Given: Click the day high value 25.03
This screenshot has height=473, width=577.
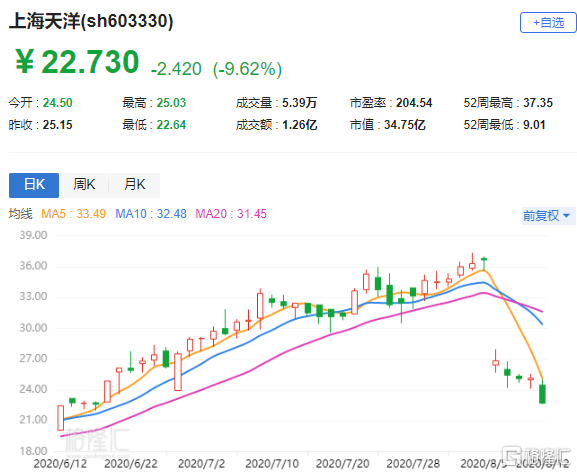Looking at the screenshot, I should coord(171,103).
